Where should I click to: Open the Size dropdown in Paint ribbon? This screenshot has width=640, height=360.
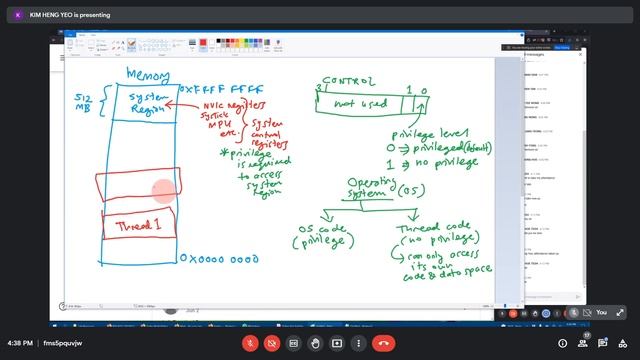(x=192, y=45)
